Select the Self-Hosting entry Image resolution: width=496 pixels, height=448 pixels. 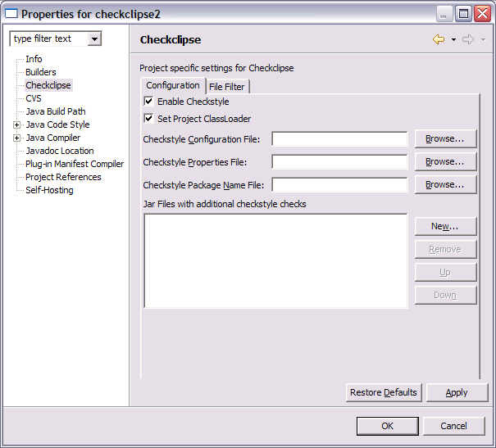[x=49, y=190]
